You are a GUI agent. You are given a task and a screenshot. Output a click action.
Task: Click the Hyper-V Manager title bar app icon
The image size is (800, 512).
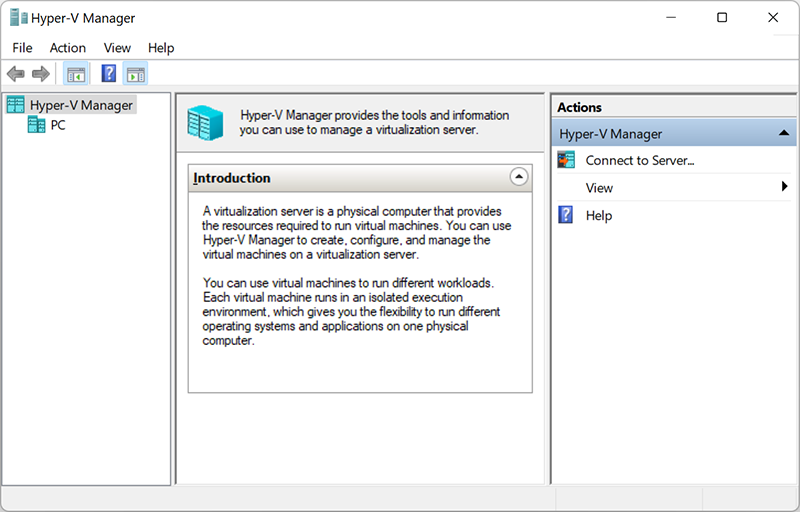[19, 18]
